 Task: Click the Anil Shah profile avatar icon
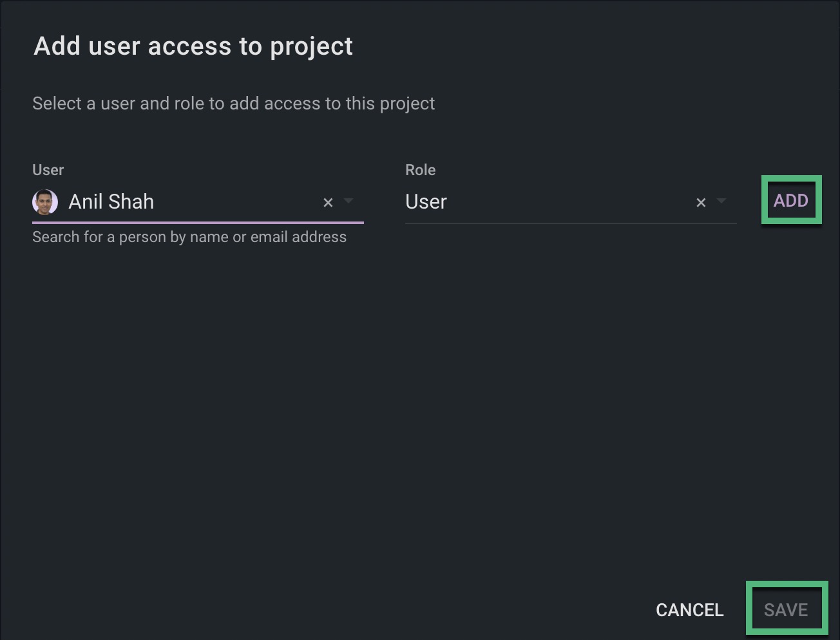tap(44, 202)
